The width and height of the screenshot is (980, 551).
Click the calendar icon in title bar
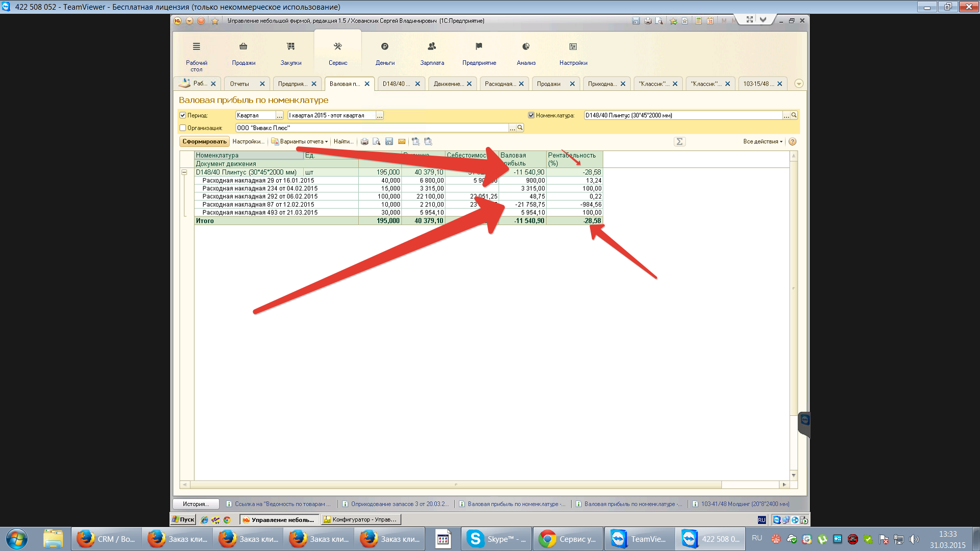[710, 21]
